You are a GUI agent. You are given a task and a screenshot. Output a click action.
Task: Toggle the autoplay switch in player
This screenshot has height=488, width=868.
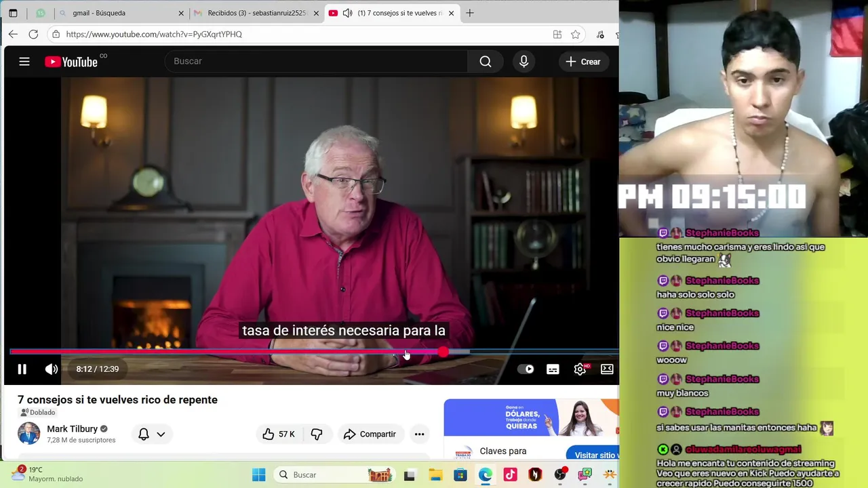coord(526,369)
